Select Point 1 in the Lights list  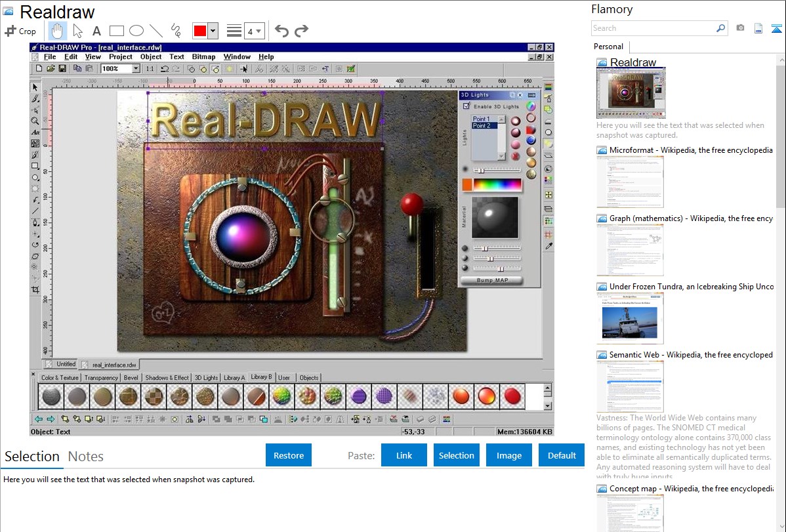pos(481,119)
